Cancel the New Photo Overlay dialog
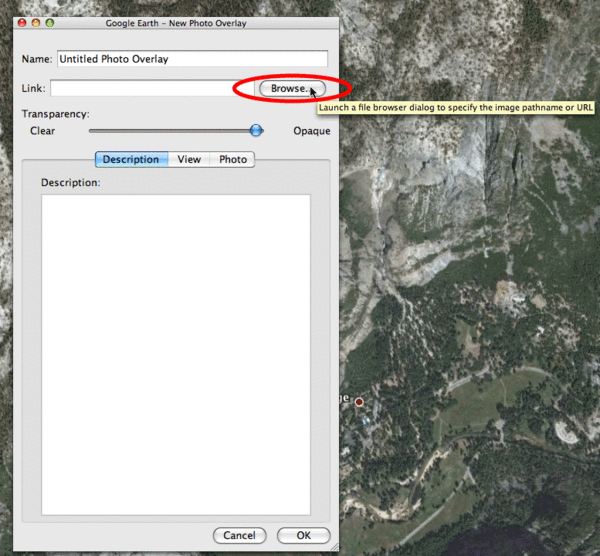The image size is (600, 556). pyautogui.click(x=240, y=535)
